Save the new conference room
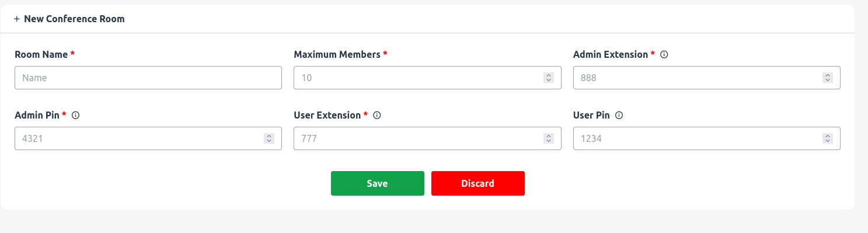The image size is (868, 233). point(378,183)
